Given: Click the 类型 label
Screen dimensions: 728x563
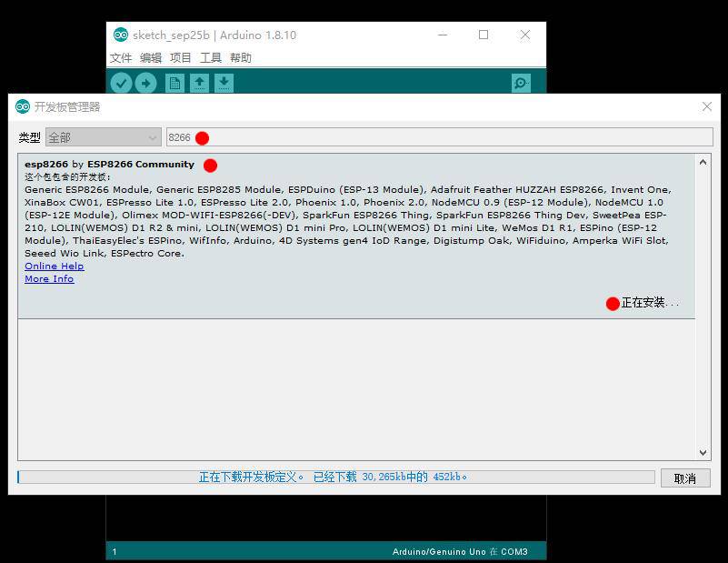Looking at the screenshot, I should point(29,137).
